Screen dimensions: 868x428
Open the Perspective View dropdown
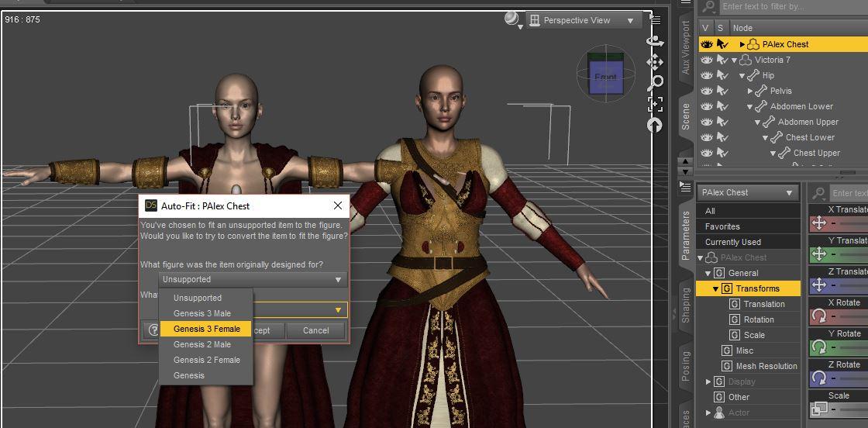coord(583,20)
